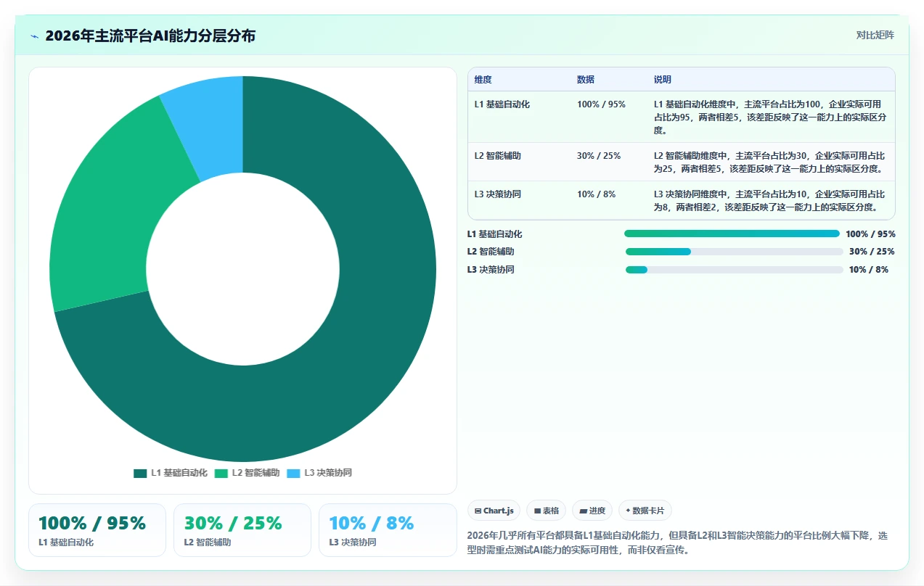The width and height of the screenshot is (924, 586).
Task: Open the 30% / 25% stat card
Action: (242, 530)
